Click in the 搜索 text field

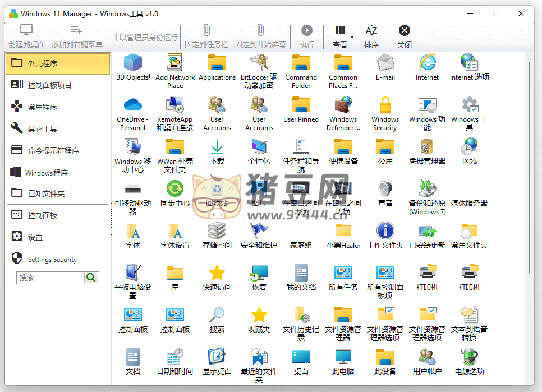pyautogui.click(x=50, y=277)
